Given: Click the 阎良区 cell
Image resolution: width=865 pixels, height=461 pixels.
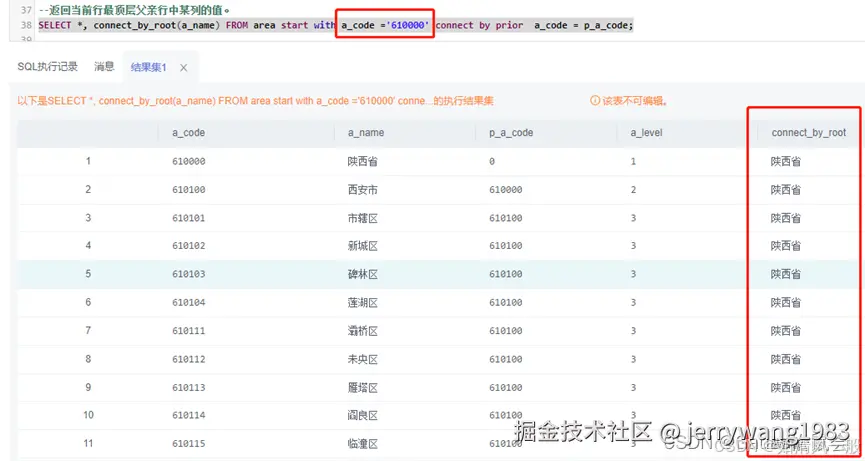Looking at the screenshot, I should pos(362,415).
